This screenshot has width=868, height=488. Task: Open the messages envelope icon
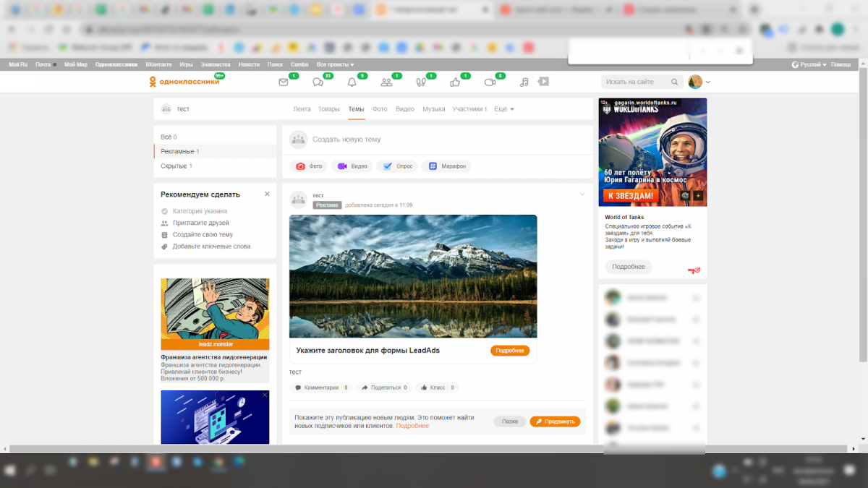coord(284,82)
